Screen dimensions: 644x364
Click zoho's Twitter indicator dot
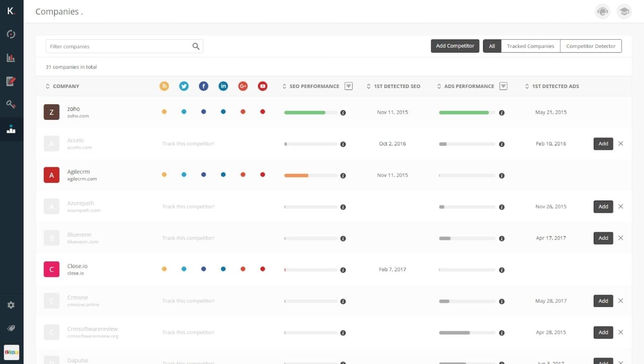click(184, 112)
